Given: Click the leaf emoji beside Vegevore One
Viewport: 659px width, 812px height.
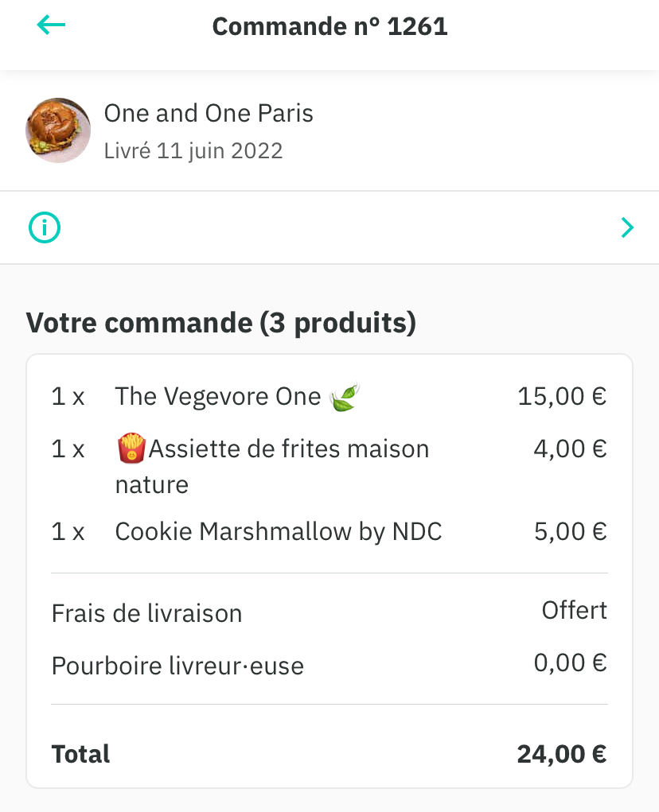Looking at the screenshot, I should tap(344, 396).
